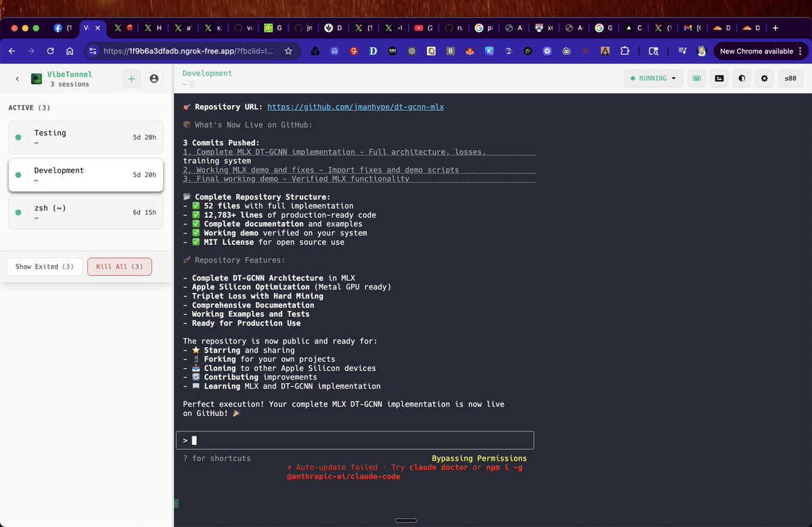Open the dt-gcnn-mlx GitHub repository link

click(356, 107)
